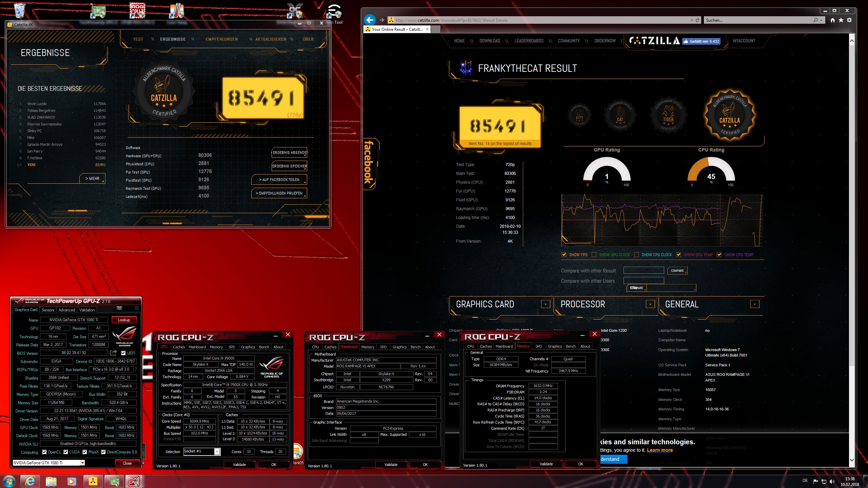Click the Catzilla taskbar icon
This screenshot has height=488, width=868.
93,481
